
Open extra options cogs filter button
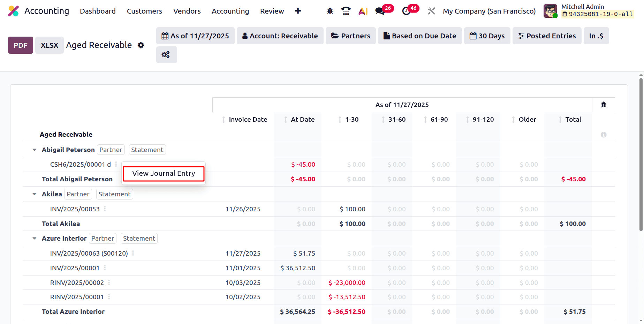pos(166,55)
